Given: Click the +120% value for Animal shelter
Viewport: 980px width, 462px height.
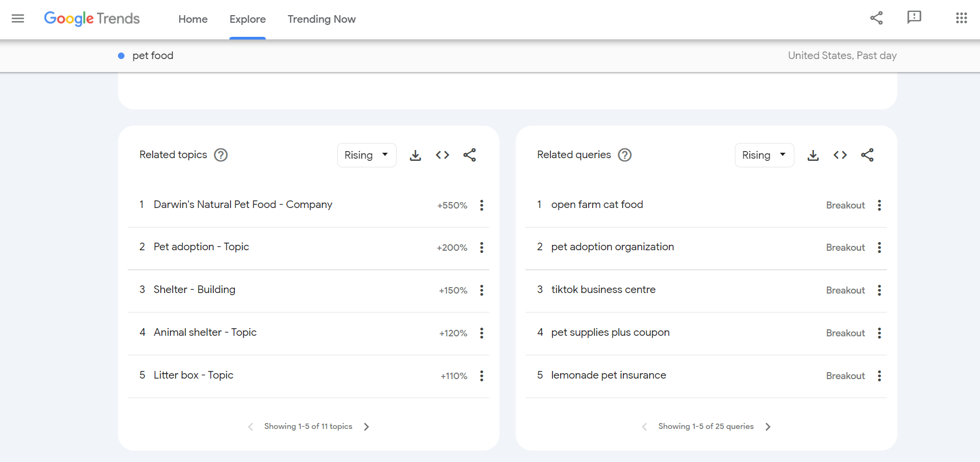Looking at the screenshot, I should click(453, 333).
